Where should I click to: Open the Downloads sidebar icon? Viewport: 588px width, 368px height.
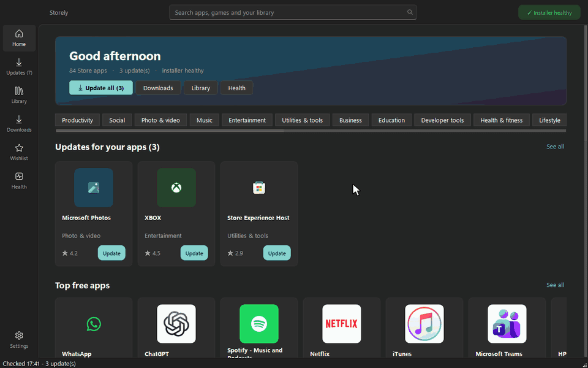point(19,120)
